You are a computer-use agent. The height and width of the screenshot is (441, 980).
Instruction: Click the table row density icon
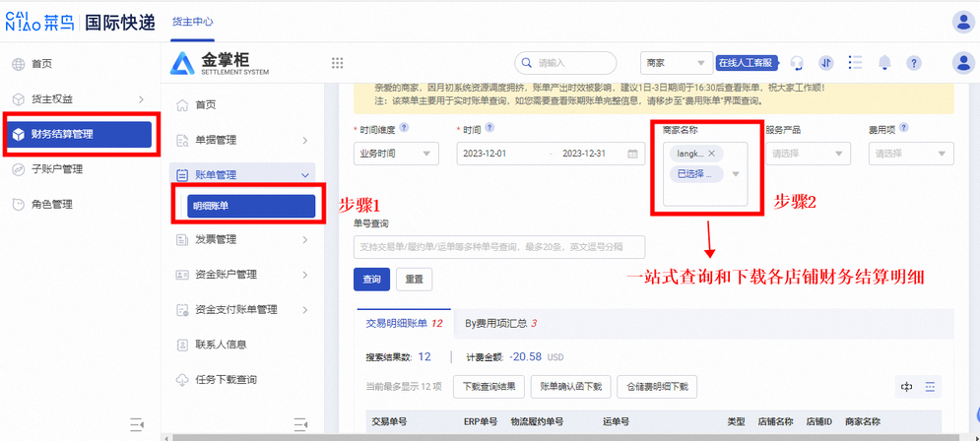(930, 387)
